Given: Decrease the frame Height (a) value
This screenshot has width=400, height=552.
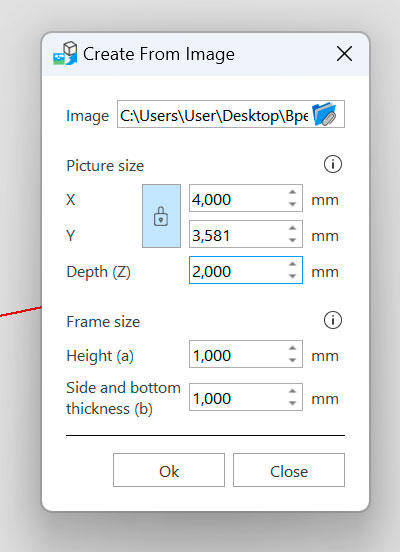Looking at the screenshot, I should coord(292,360).
